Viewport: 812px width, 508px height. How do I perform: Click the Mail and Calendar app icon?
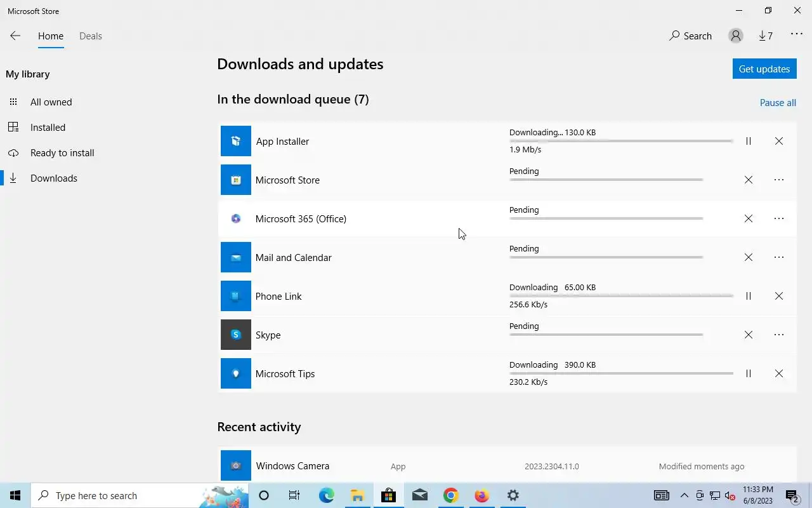coord(236,257)
